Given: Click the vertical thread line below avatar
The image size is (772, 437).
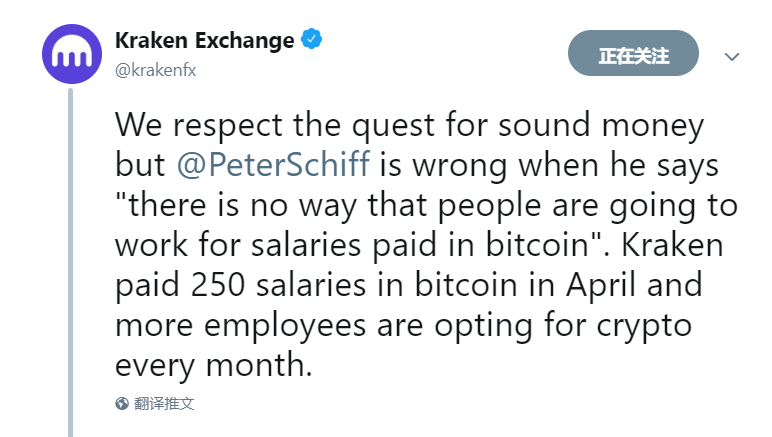Looking at the screenshot, I should tap(70, 262).
